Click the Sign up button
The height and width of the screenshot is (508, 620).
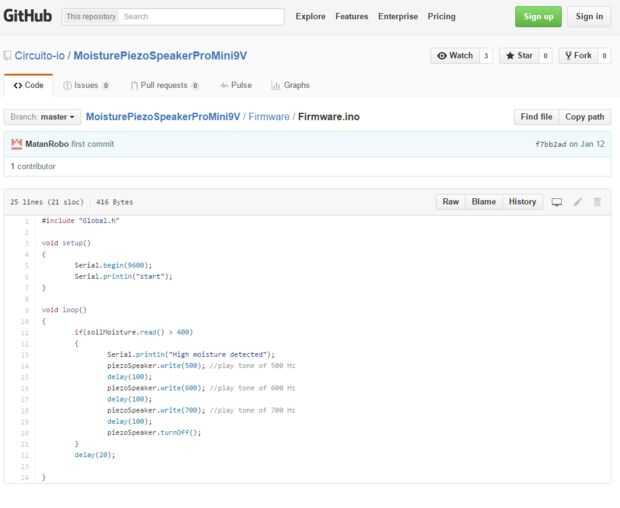pyautogui.click(x=538, y=16)
